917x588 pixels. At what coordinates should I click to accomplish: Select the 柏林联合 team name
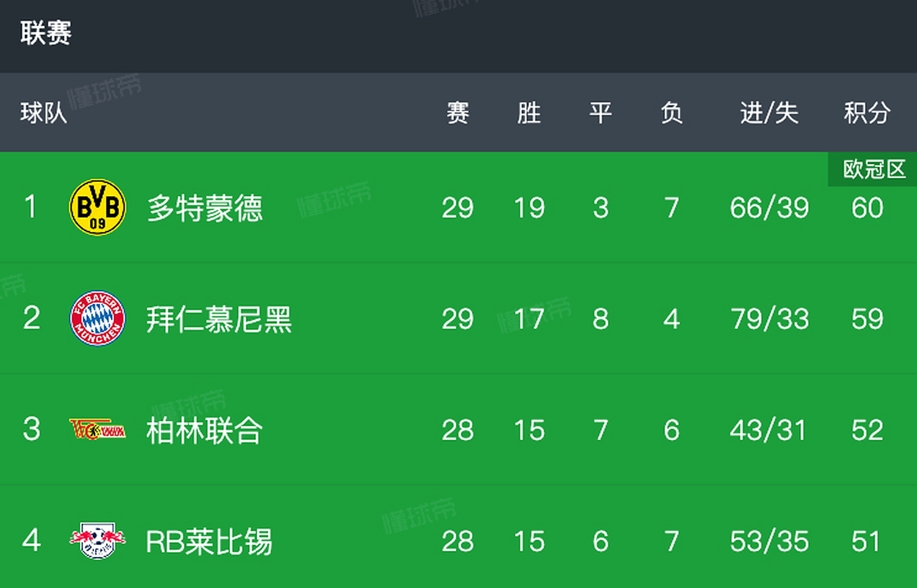click(205, 430)
